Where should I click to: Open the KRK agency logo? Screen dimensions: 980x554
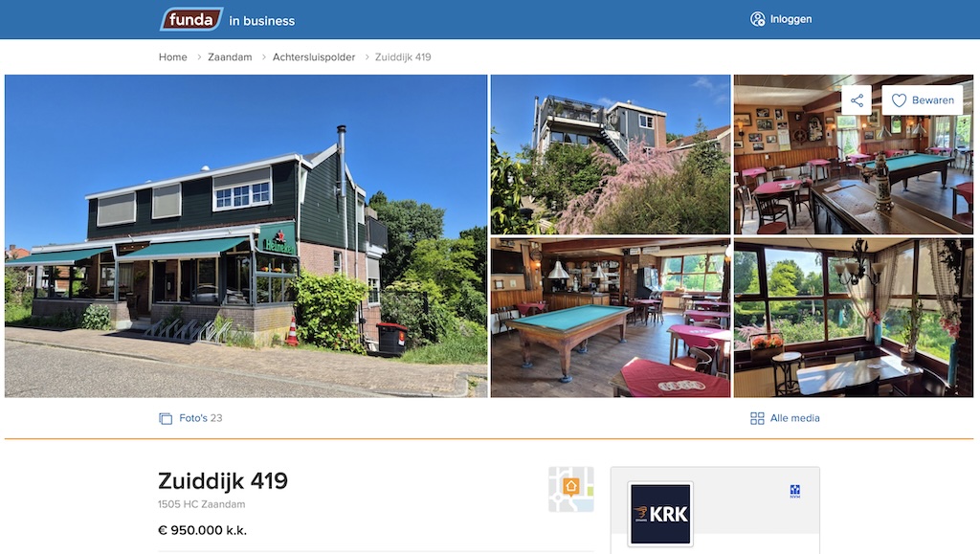pos(660,514)
